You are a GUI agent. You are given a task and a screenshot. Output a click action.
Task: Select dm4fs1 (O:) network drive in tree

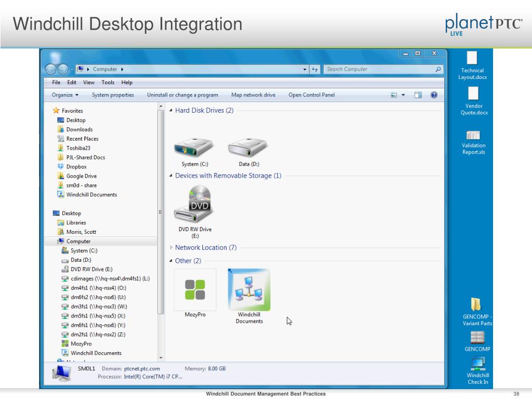(94, 288)
